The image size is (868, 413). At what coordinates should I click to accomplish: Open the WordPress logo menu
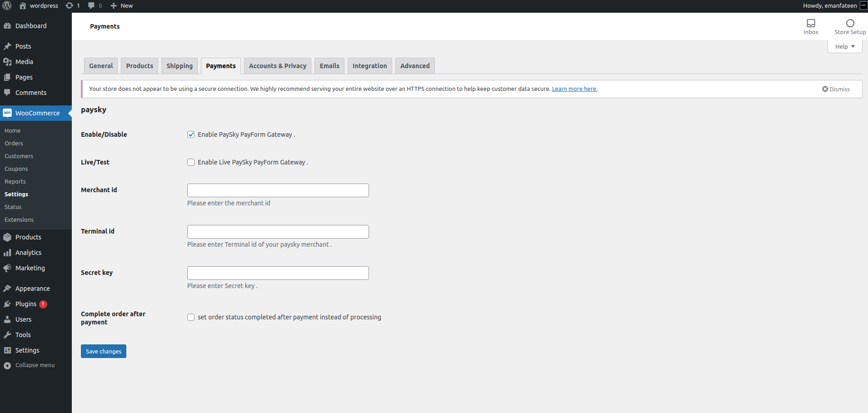(7, 5)
